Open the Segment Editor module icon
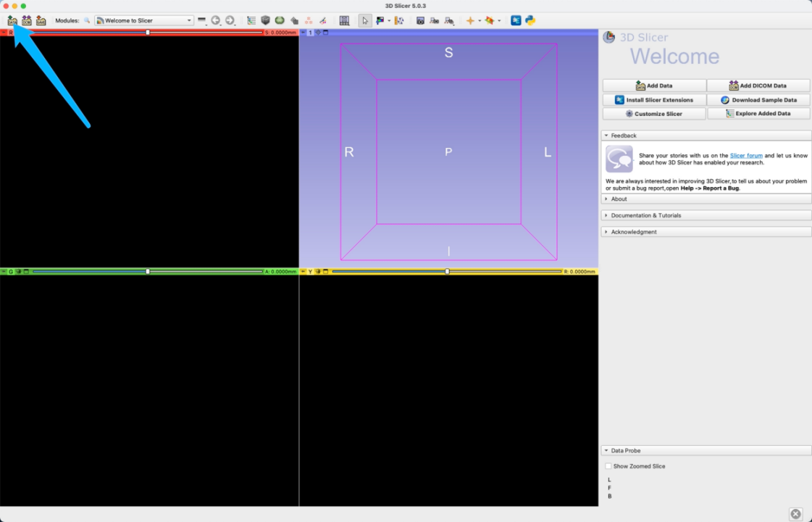 tap(322, 21)
